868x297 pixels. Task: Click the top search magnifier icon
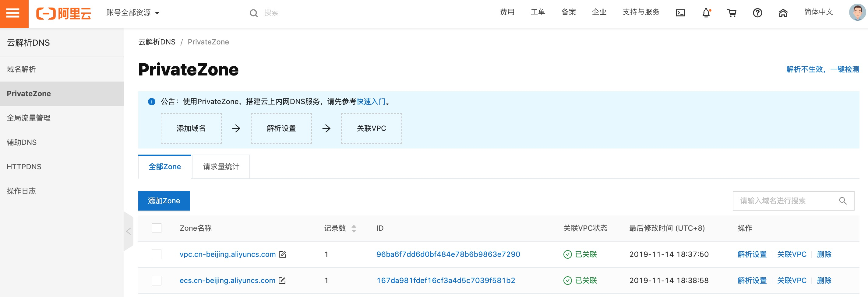pos(253,13)
